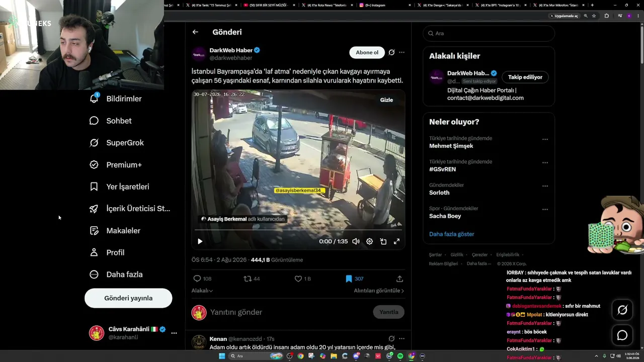644x362 pixels.
Task: Expand the Alakalı reply sort dropdown
Action: (202, 291)
